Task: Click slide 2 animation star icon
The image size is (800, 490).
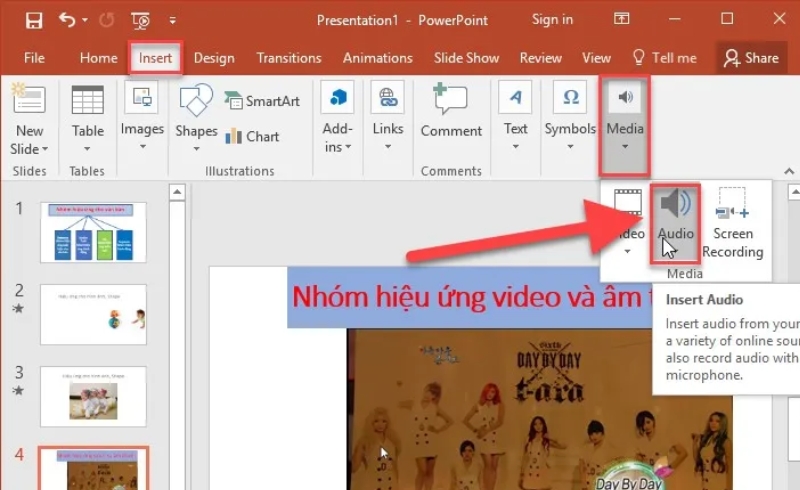Action: [18, 308]
